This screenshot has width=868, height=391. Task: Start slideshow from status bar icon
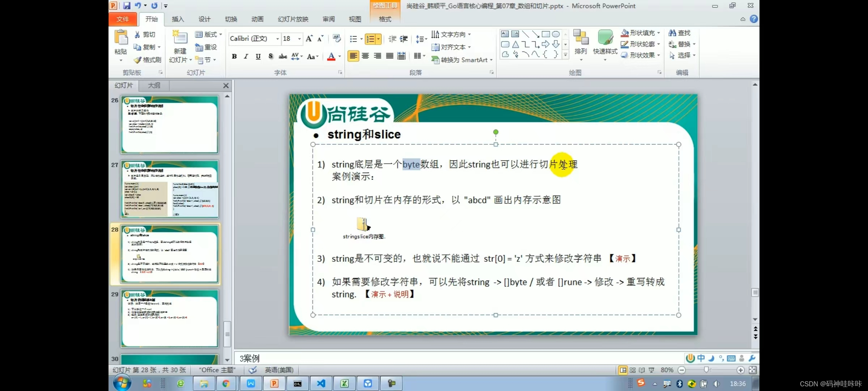click(x=651, y=370)
